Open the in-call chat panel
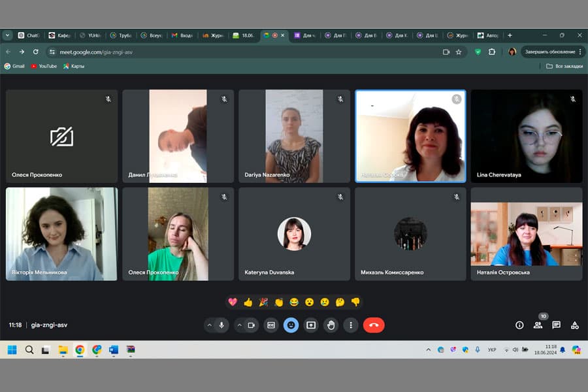Screen dimensions: 588x392 [556, 325]
